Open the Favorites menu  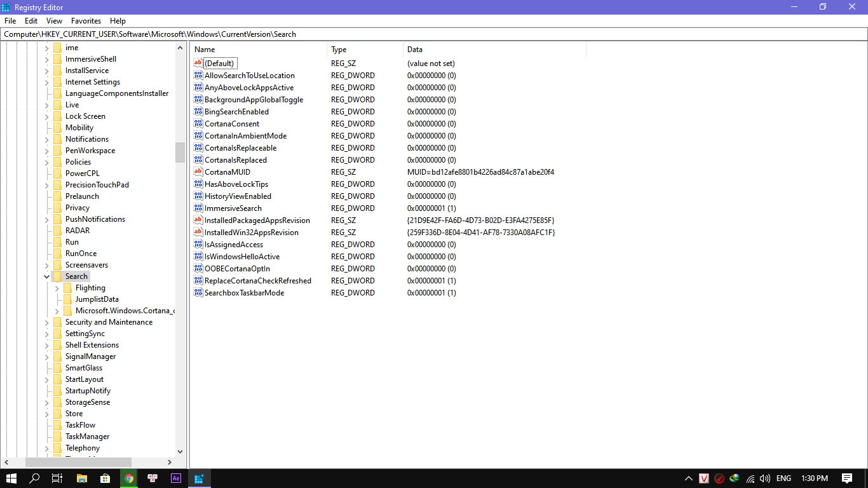coord(86,21)
